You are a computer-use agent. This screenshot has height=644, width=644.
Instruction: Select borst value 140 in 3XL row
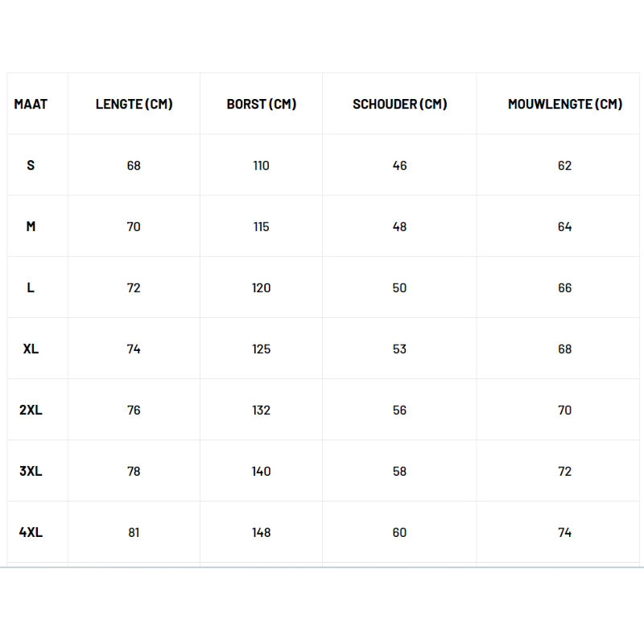(x=261, y=471)
